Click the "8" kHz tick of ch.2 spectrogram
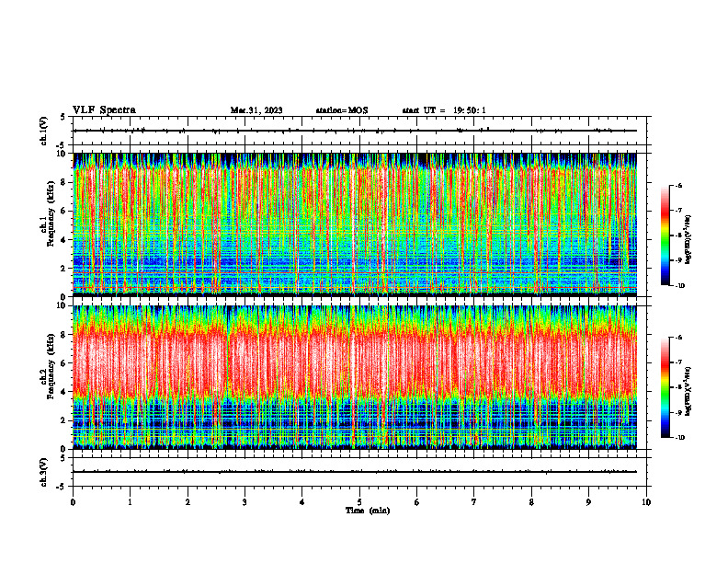The image size is (728, 563). [64, 335]
